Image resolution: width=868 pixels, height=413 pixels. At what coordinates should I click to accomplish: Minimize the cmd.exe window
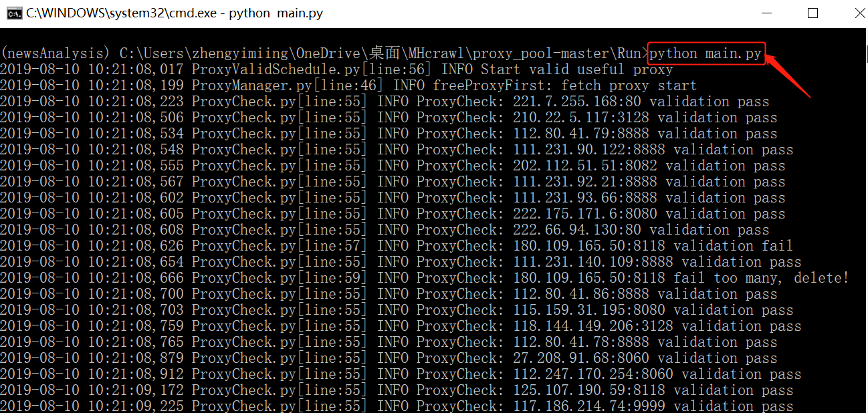(767, 13)
